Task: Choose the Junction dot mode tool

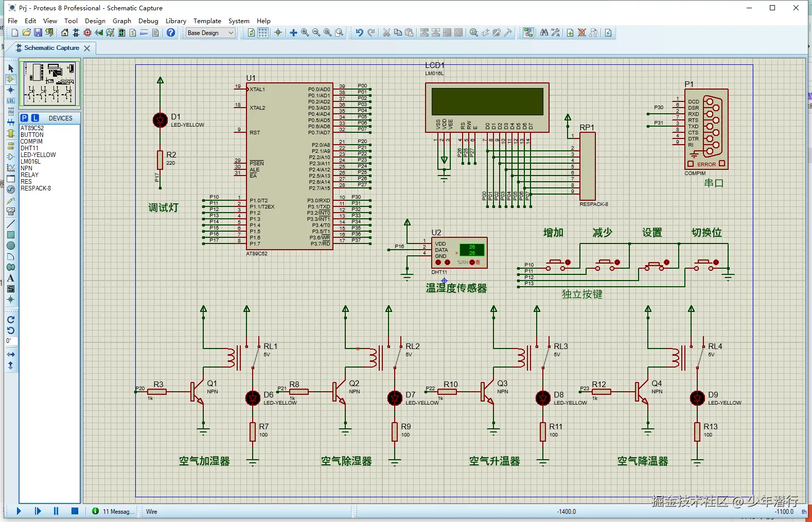Action: 11,90
